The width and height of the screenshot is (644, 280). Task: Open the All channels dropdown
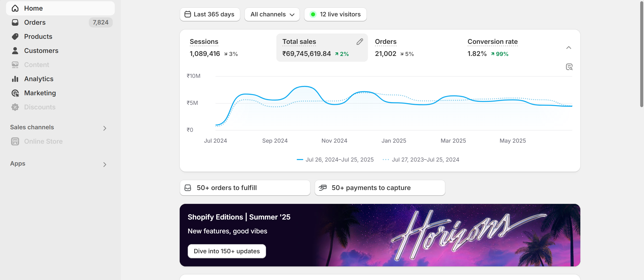[272, 14]
